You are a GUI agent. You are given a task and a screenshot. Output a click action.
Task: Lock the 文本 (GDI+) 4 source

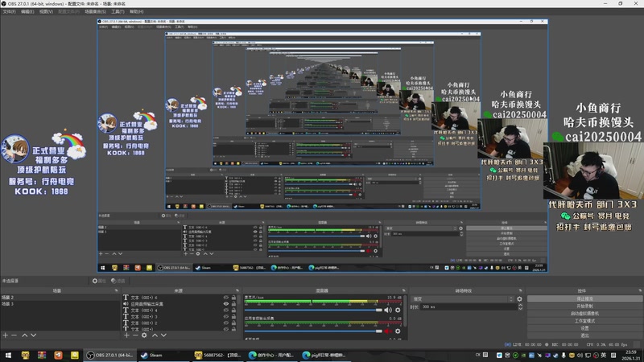click(x=233, y=311)
